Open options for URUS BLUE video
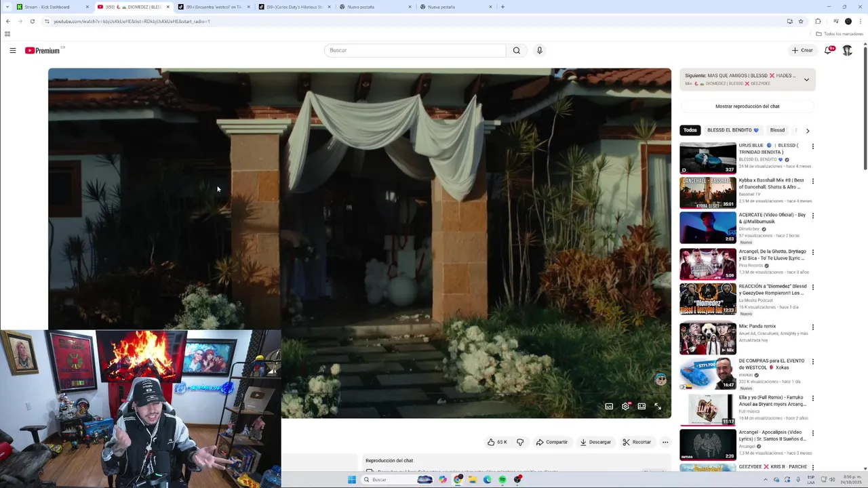This screenshot has width=868, height=488. point(812,146)
